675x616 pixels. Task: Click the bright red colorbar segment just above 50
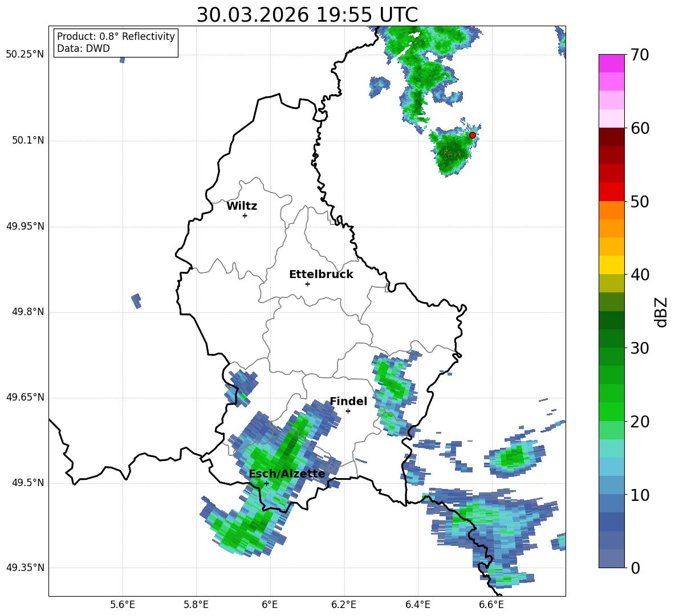click(611, 192)
